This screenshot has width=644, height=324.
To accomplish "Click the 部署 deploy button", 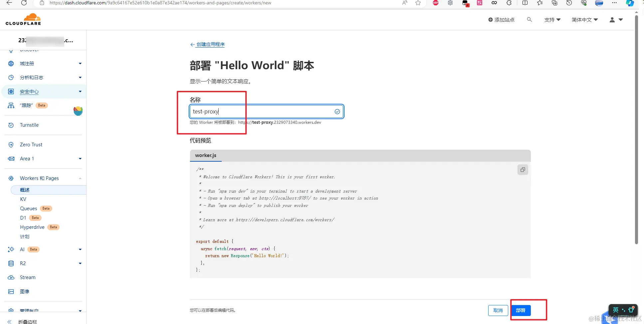I will [x=521, y=310].
